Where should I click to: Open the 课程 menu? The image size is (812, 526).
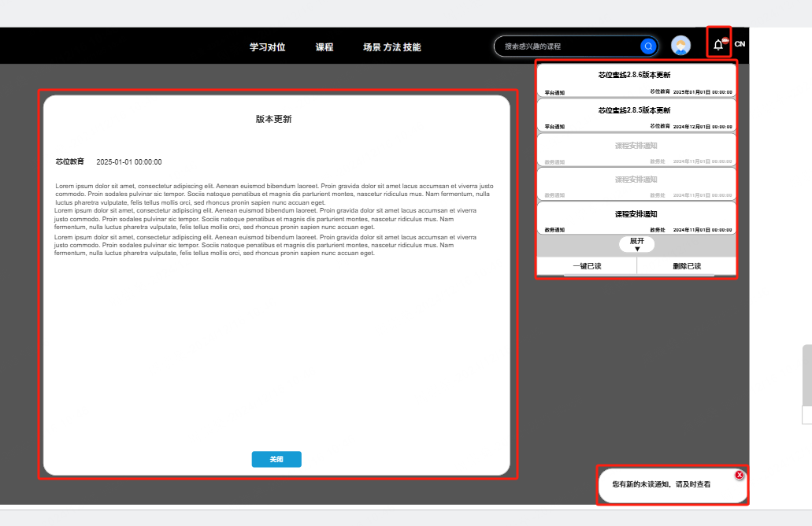324,47
